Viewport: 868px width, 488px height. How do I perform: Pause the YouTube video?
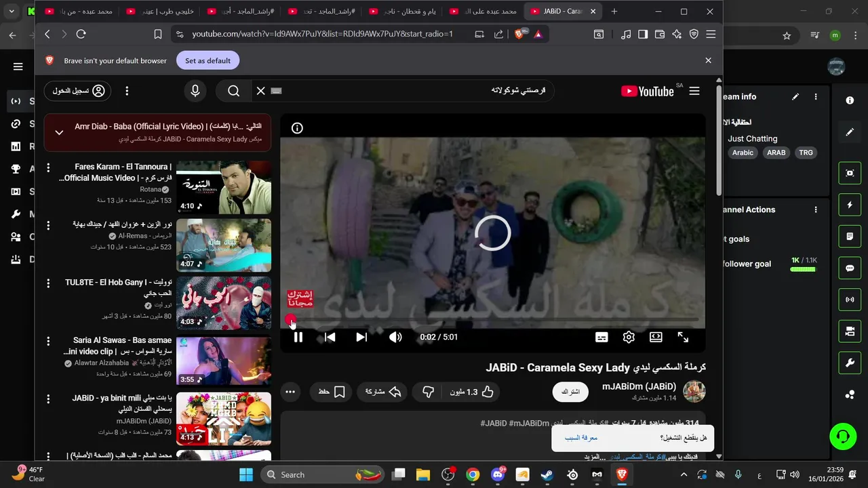(x=298, y=337)
